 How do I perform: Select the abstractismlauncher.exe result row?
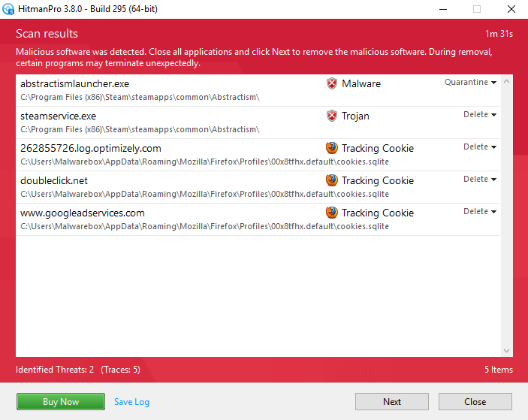pos(165,90)
